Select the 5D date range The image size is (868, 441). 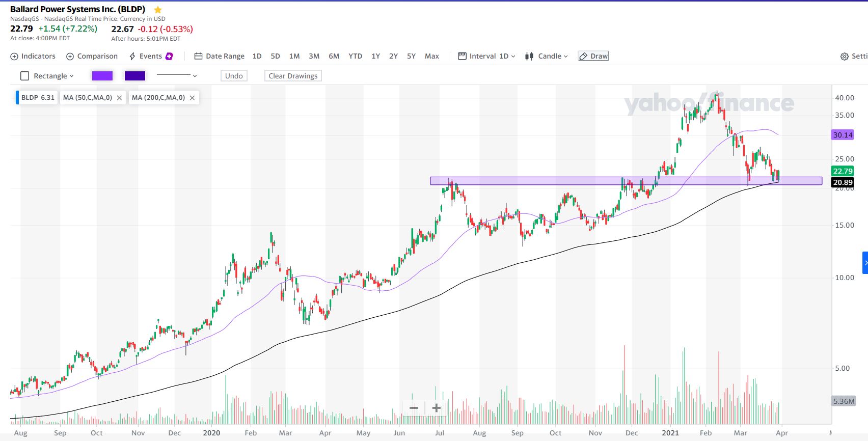[x=275, y=56]
